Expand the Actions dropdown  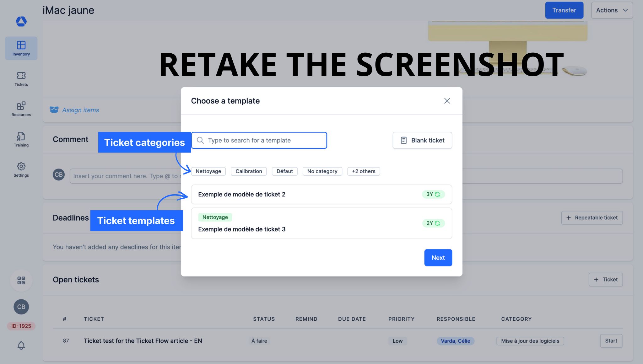[612, 10]
